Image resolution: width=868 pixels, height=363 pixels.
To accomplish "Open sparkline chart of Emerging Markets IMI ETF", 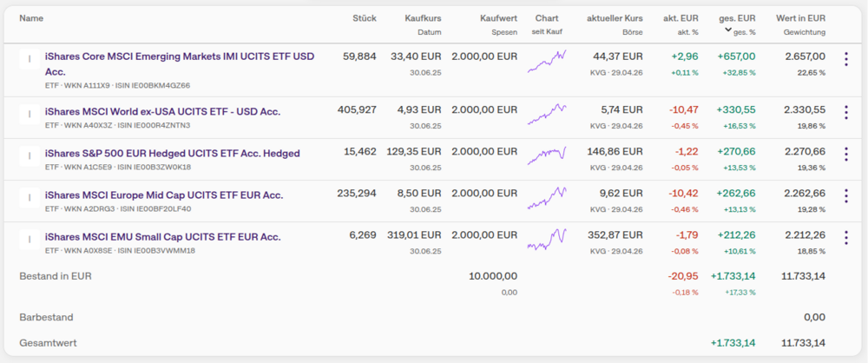I will (x=547, y=61).
